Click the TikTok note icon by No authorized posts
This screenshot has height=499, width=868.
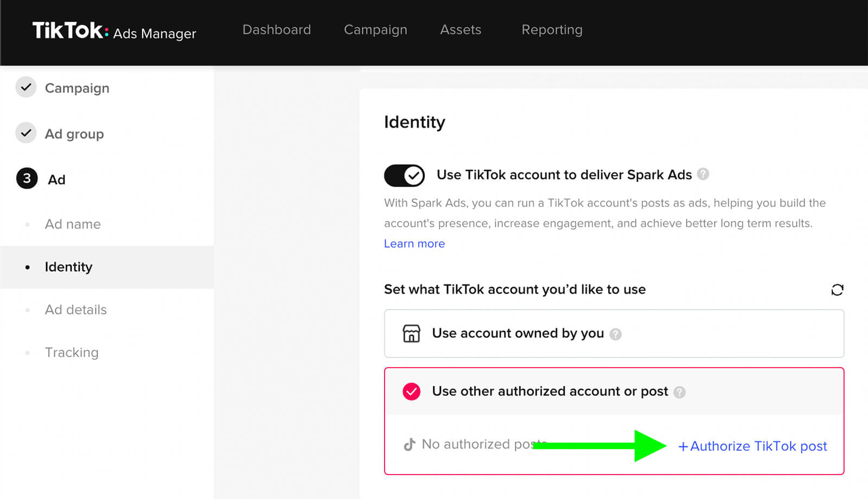point(410,445)
